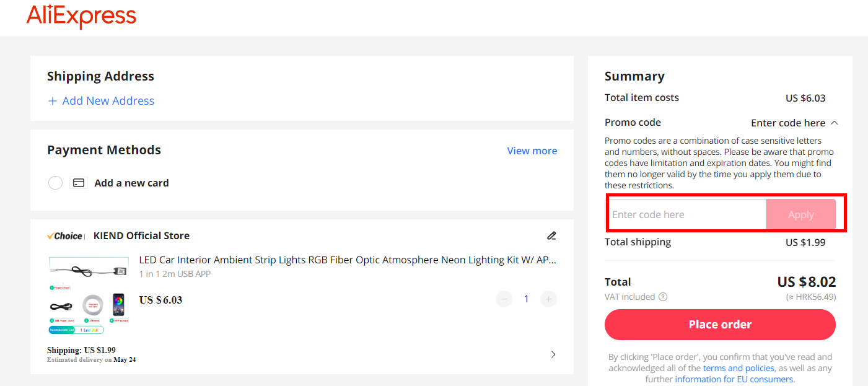Click the Place order button
This screenshot has height=386, width=868.
pos(720,324)
